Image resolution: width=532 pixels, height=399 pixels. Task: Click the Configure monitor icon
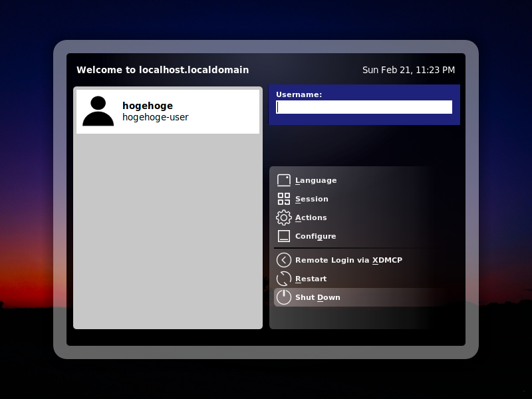tap(284, 236)
